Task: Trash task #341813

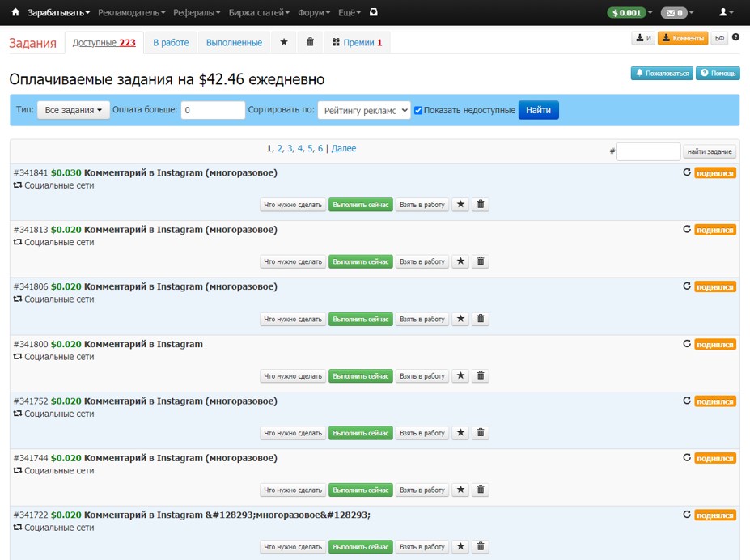Action: 481,261
